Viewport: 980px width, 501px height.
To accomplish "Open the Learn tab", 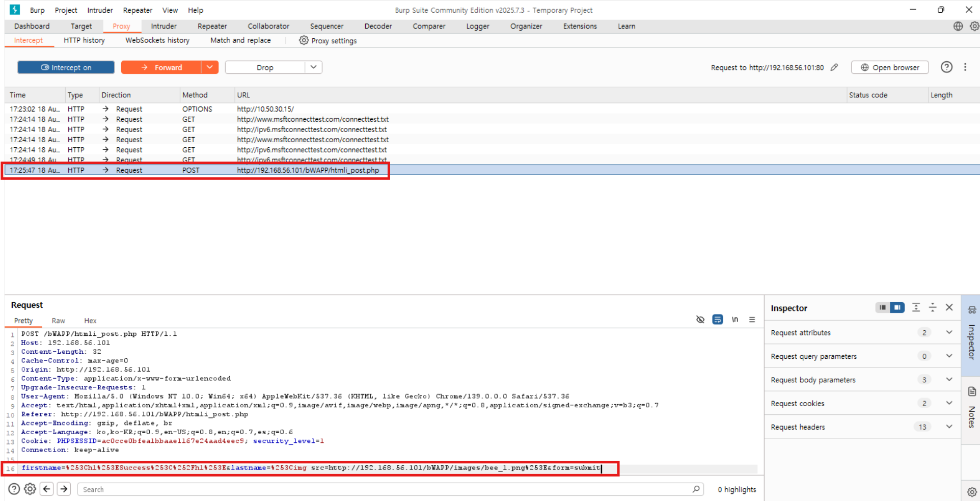I will (627, 26).
